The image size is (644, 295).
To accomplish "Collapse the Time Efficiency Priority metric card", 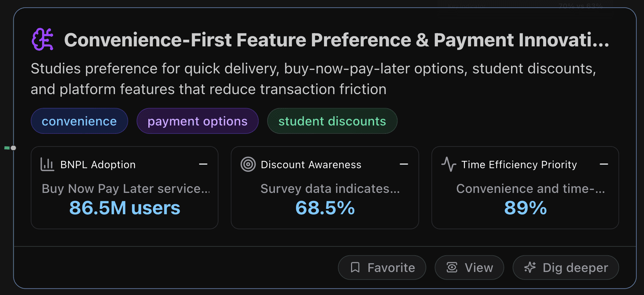I will click(604, 164).
